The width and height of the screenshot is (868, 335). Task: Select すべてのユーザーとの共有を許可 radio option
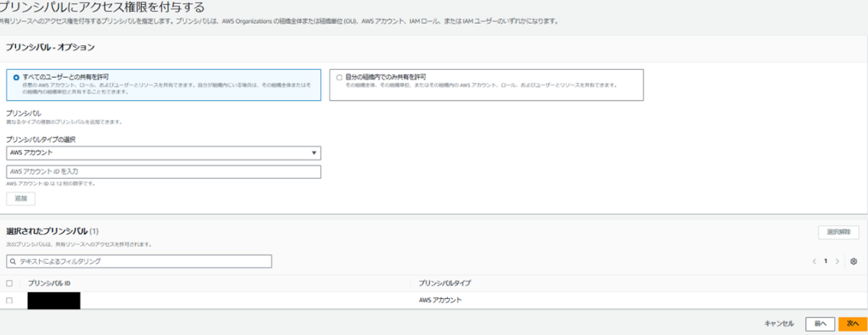click(16, 77)
